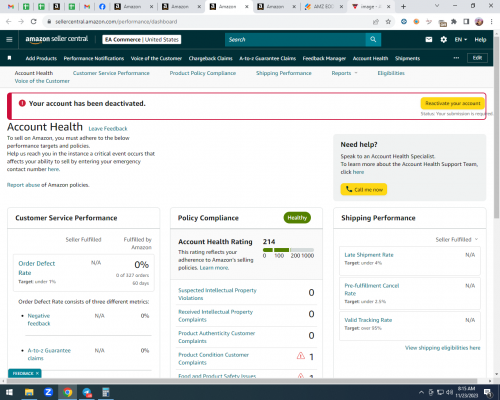The width and height of the screenshot is (500, 400).
Task: Open Zoom from the taskbar
Action: 48,392
